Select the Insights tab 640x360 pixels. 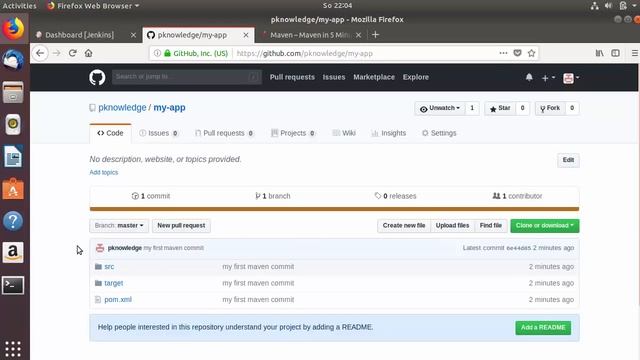pos(389,133)
